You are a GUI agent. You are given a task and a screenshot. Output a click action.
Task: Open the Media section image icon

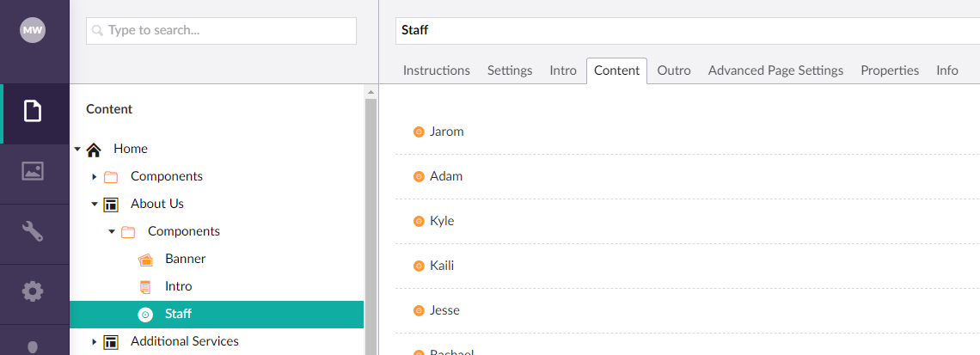(x=33, y=171)
